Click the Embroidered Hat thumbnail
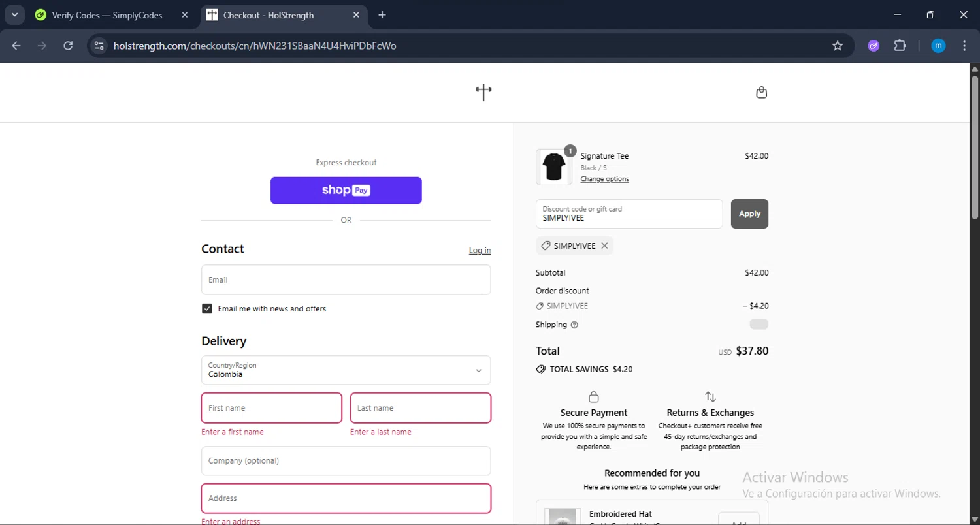980x525 pixels. 563,517
